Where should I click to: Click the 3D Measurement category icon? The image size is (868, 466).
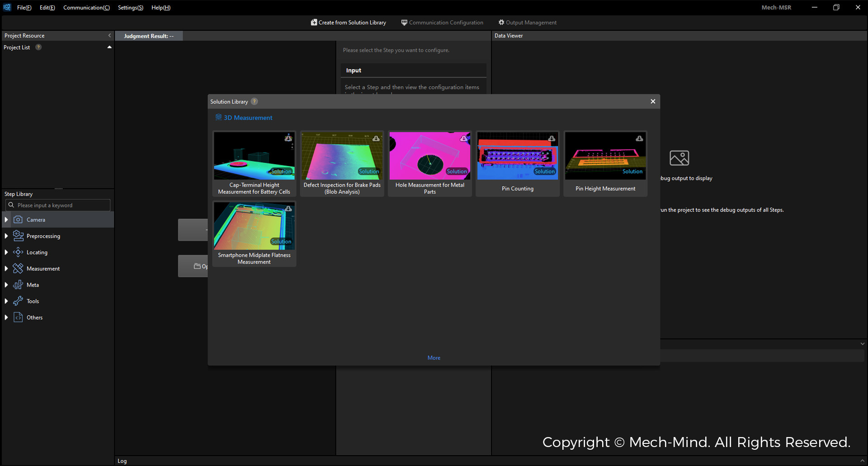pos(218,117)
